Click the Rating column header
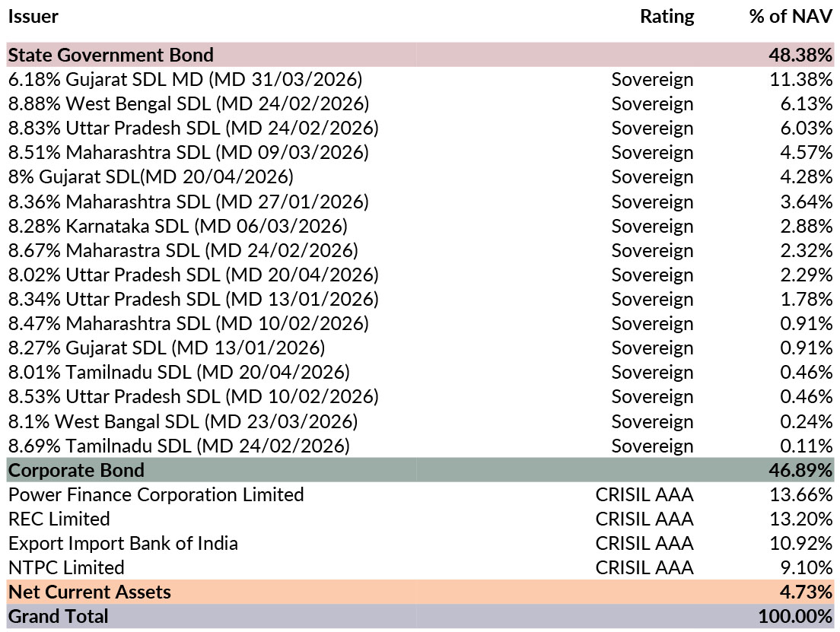Screen dimensions: 840x632 (x=667, y=16)
